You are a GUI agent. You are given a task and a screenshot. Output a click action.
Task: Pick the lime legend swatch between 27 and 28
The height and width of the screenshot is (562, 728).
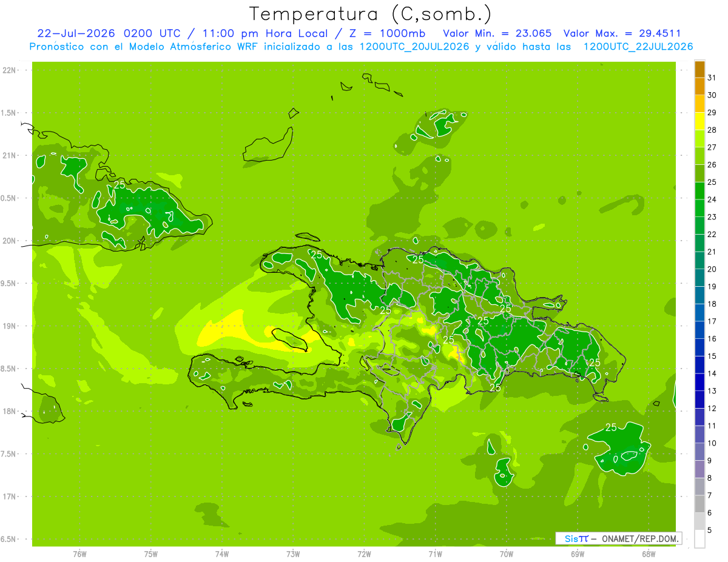click(x=699, y=139)
